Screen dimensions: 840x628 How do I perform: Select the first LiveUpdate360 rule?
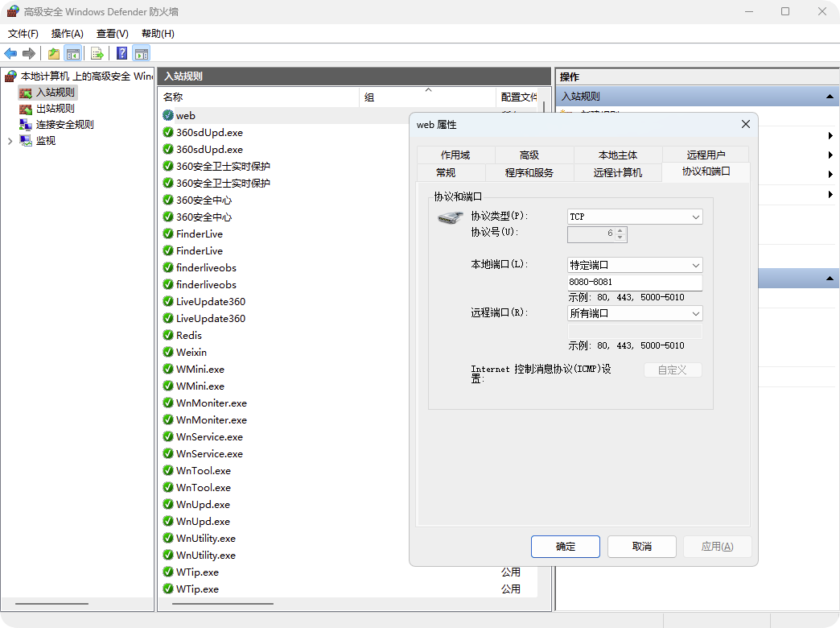[x=211, y=301]
